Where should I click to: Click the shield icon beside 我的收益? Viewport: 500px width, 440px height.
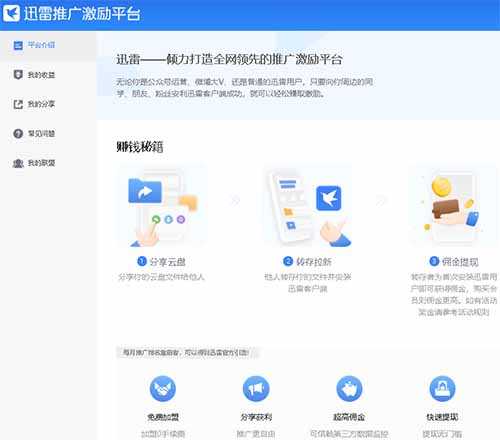click(x=18, y=75)
